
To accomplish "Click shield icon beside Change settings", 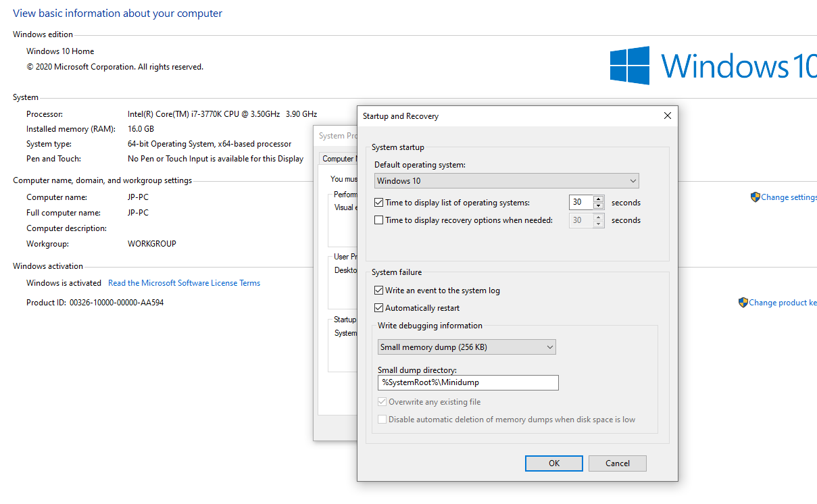I will click(x=756, y=197).
